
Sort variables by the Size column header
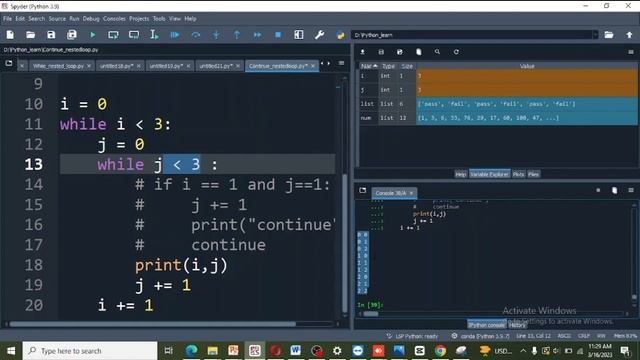coord(407,66)
